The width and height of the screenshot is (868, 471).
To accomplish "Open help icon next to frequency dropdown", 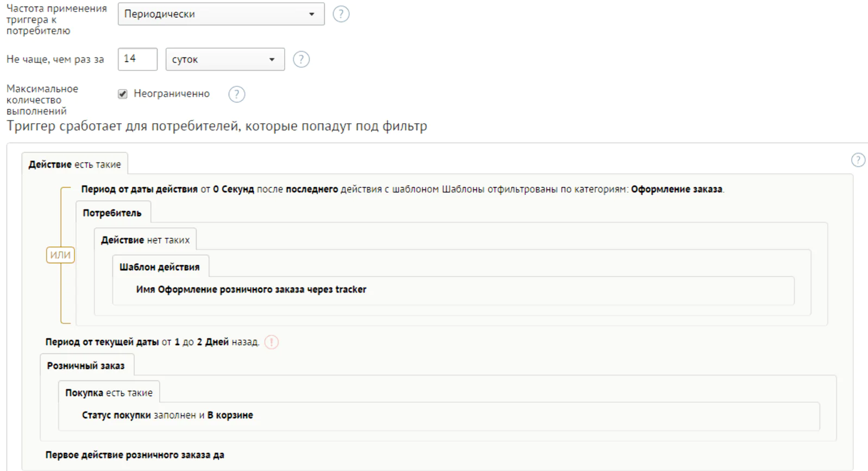I will pos(341,14).
